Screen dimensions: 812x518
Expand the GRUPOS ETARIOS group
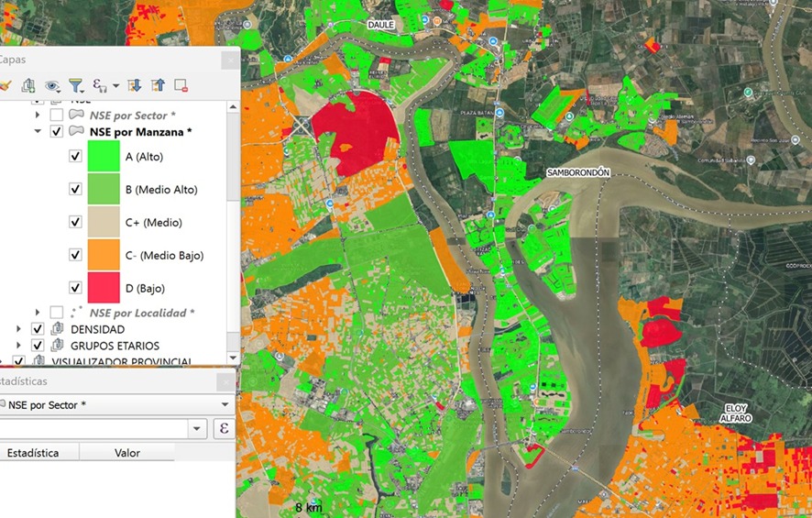20,346
